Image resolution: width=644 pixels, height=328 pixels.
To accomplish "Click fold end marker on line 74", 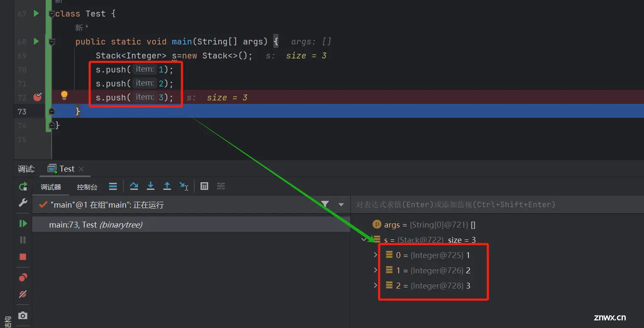I will click(52, 125).
